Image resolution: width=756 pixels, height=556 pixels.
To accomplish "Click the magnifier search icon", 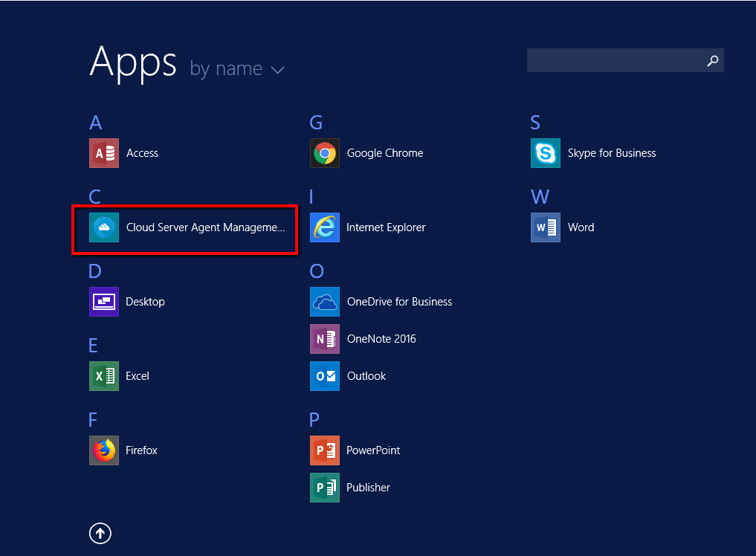I will point(713,60).
